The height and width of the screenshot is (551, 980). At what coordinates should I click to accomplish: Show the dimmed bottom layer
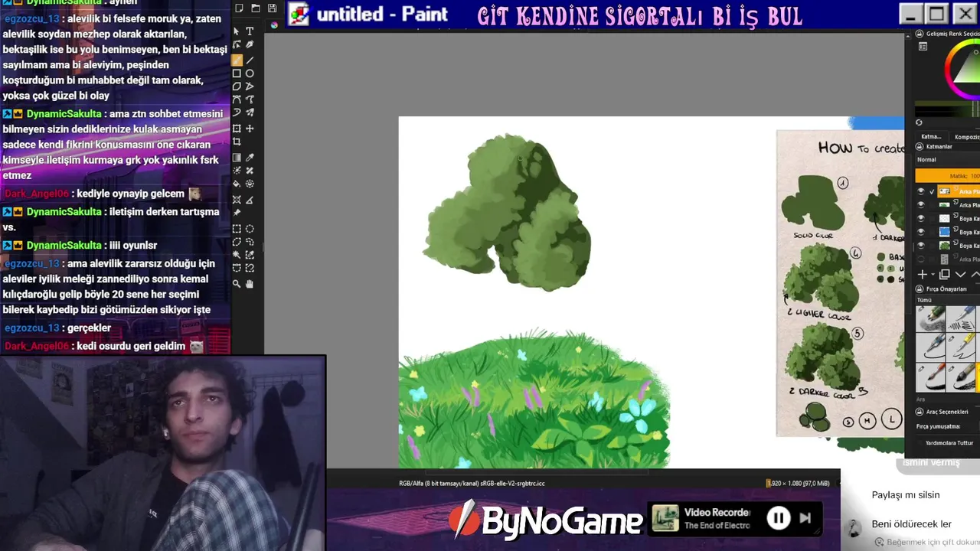920,259
